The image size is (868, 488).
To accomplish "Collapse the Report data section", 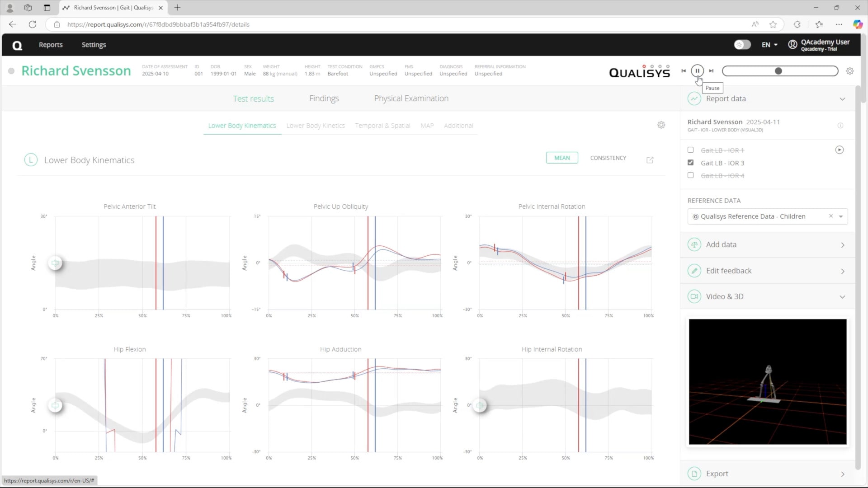I will tap(842, 99).
